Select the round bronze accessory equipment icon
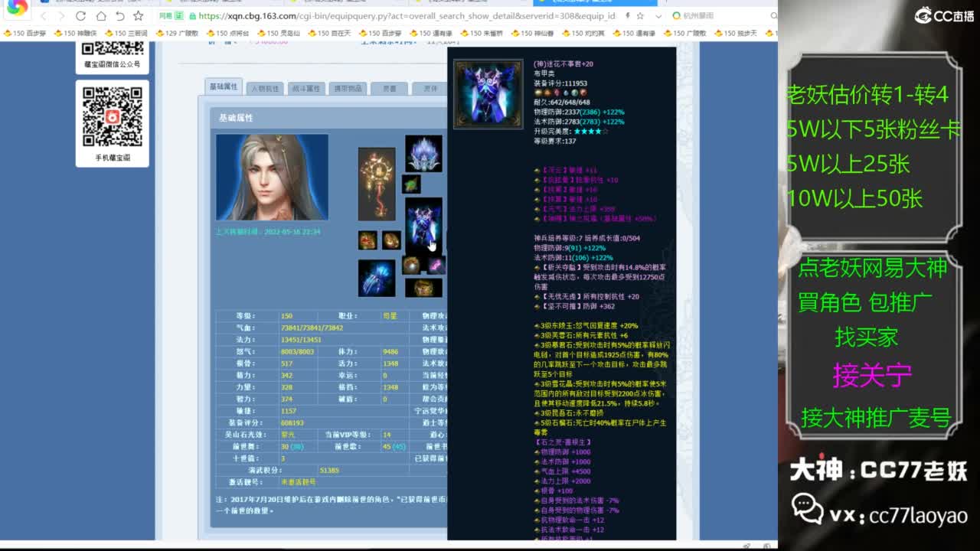Image resolution: width=980 pixels, height=551 pixels. point(411,265)
